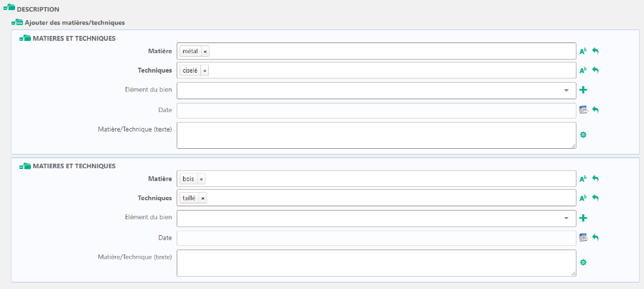Open the calendar picker for first Date field

tap(584, 110)
